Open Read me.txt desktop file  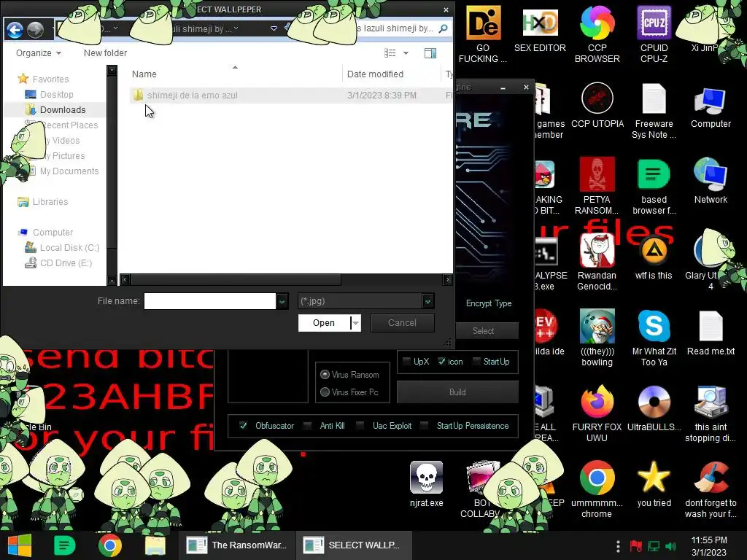pos(711,332)
